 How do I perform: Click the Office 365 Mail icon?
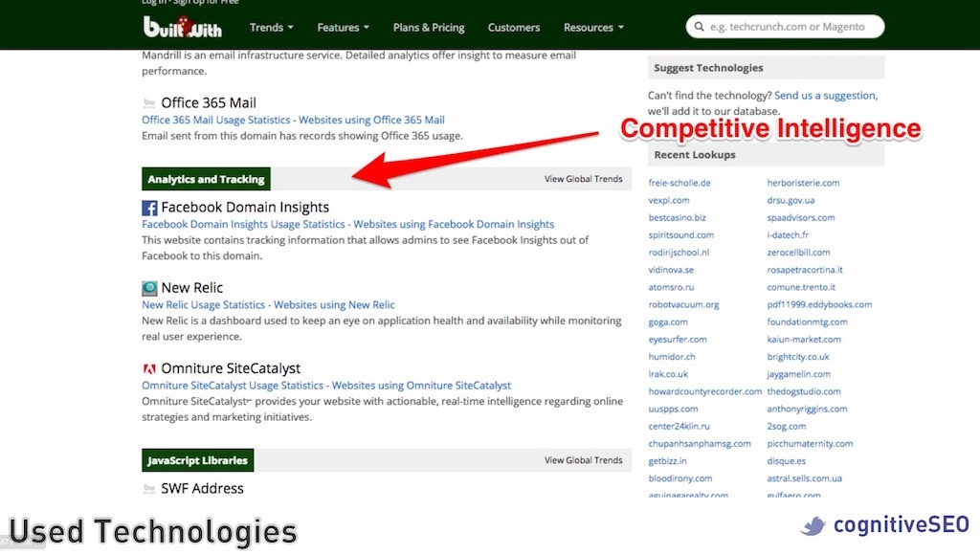coord(149,103)
